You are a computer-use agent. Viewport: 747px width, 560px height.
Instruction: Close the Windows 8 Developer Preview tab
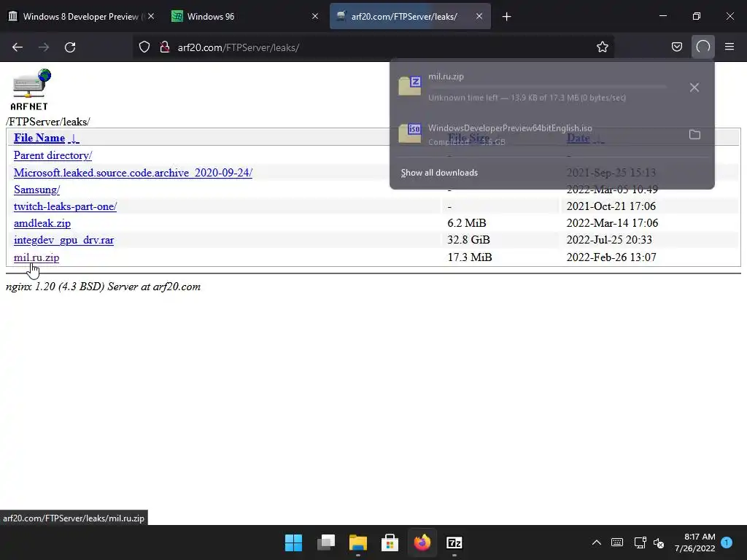pos(151,16)
